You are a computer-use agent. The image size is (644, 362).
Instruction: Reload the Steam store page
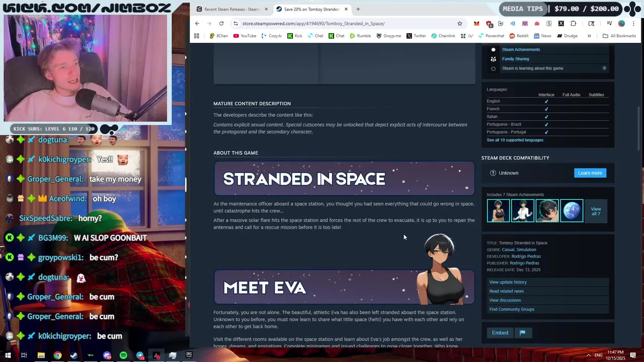click(221, 24)
